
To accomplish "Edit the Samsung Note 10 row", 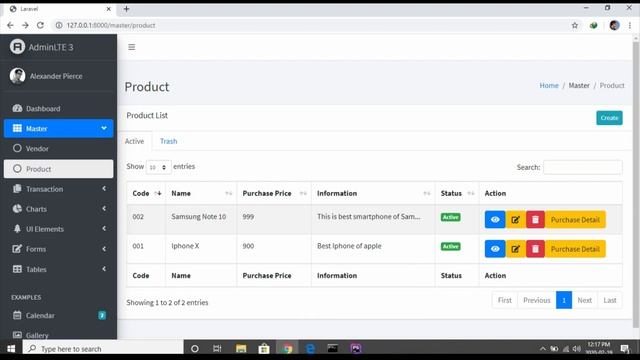I will click(516, 220).
